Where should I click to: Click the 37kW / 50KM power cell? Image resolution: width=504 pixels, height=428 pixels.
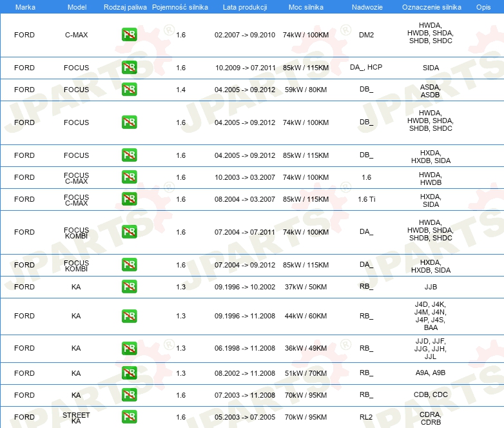click(305, 287)
